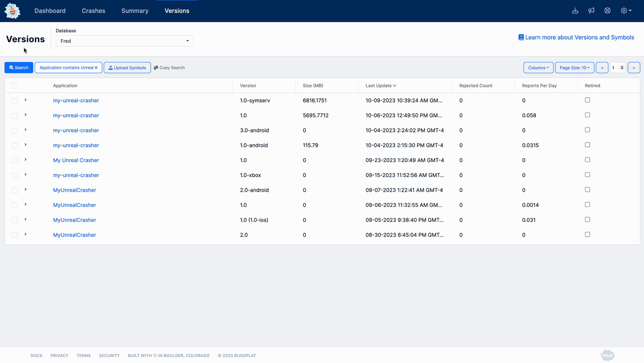Click the page number input field
Screen dimensions: 644x363
(x=615, y=67)
